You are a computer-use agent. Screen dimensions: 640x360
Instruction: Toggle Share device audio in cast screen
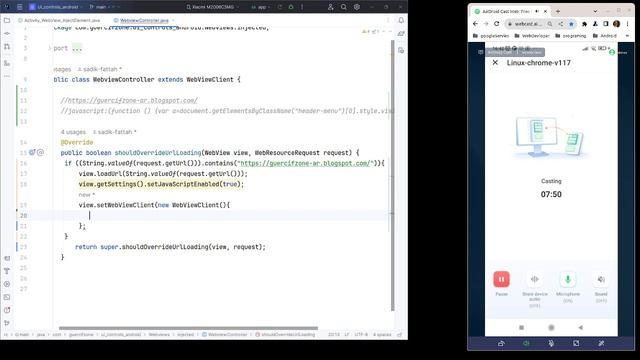(535, 279)
